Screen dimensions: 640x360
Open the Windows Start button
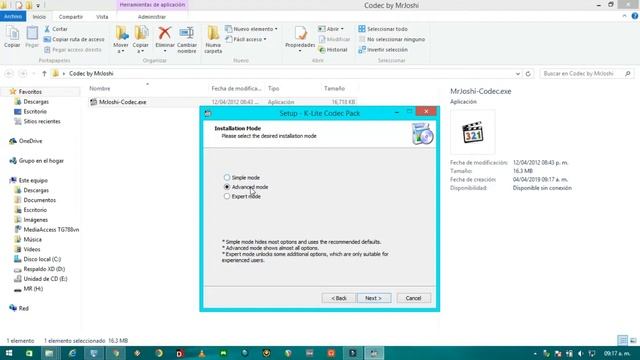(9, 353)
